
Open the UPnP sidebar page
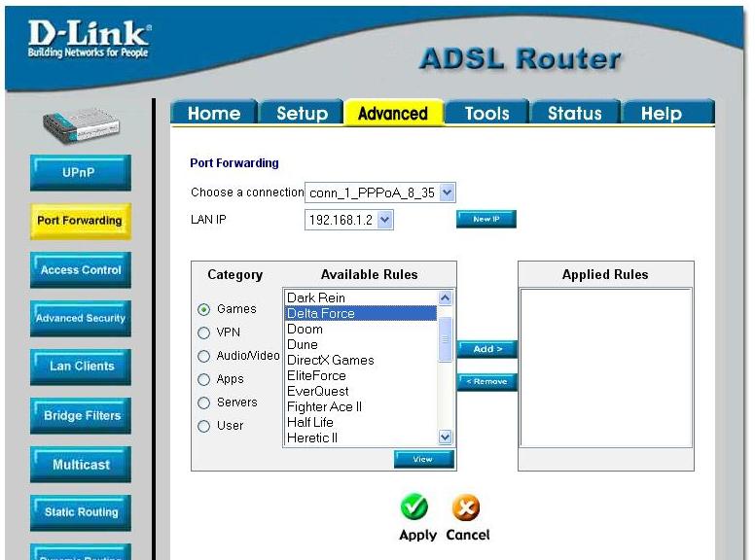click(x=81, y=173)
